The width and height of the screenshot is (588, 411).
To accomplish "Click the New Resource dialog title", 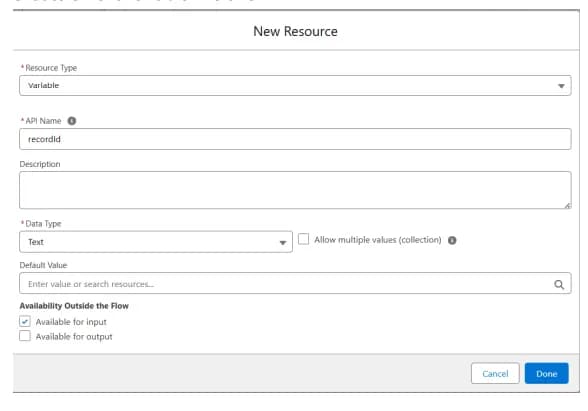I will [295, 31].
